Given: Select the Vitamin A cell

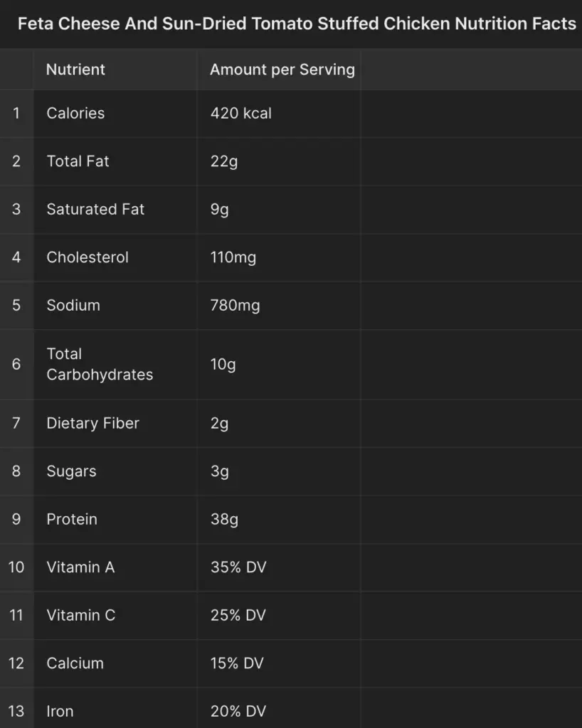Looking at the screenshot, I should click(115, 567).
